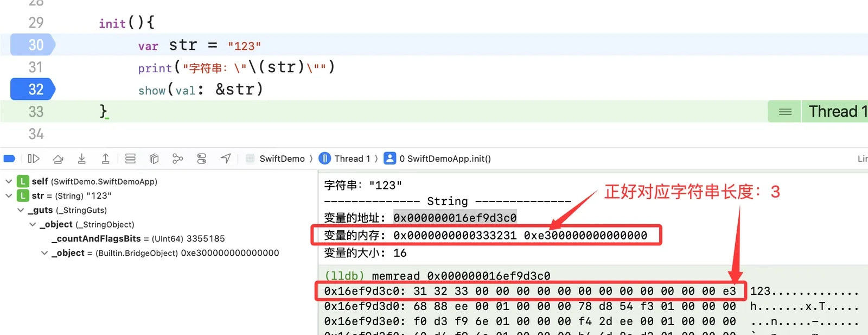Screen dimensions: 868x335
Task: Click the self (SwiftDemo.SwiftDemoApp) variable name
Action: point(94,181)
